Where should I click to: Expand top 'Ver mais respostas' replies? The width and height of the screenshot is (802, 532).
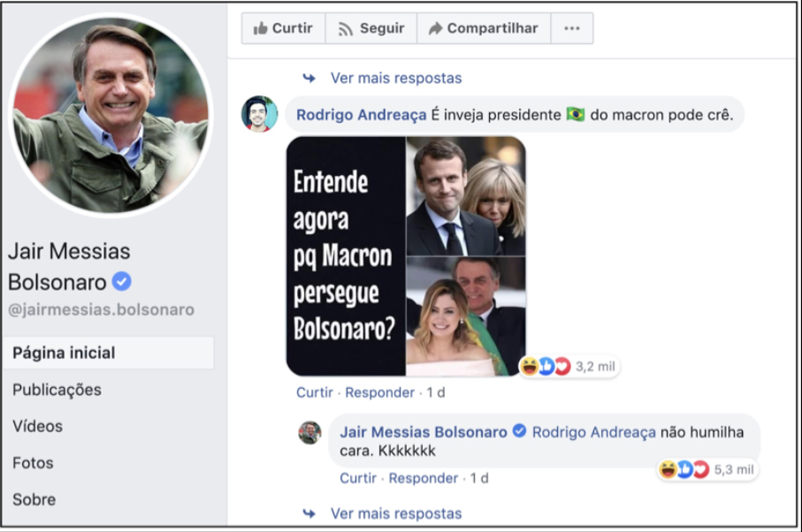click(x=395, y=78)
